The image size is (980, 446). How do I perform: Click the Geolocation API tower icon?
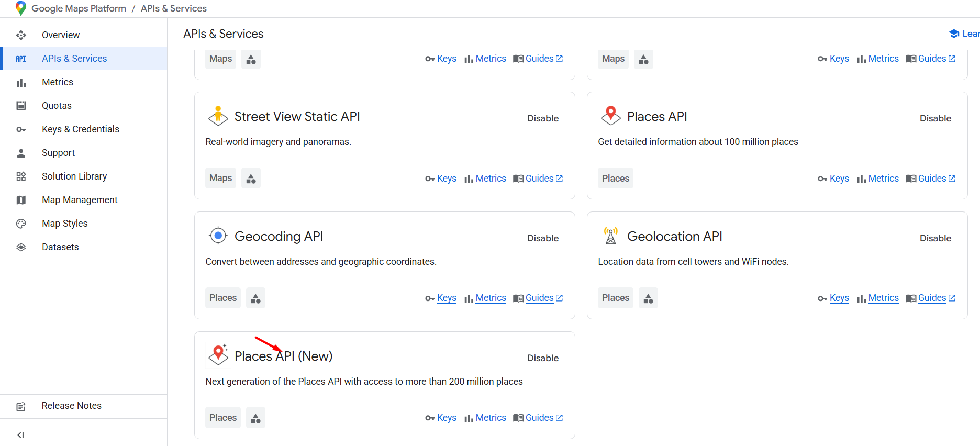coord(610,236)
